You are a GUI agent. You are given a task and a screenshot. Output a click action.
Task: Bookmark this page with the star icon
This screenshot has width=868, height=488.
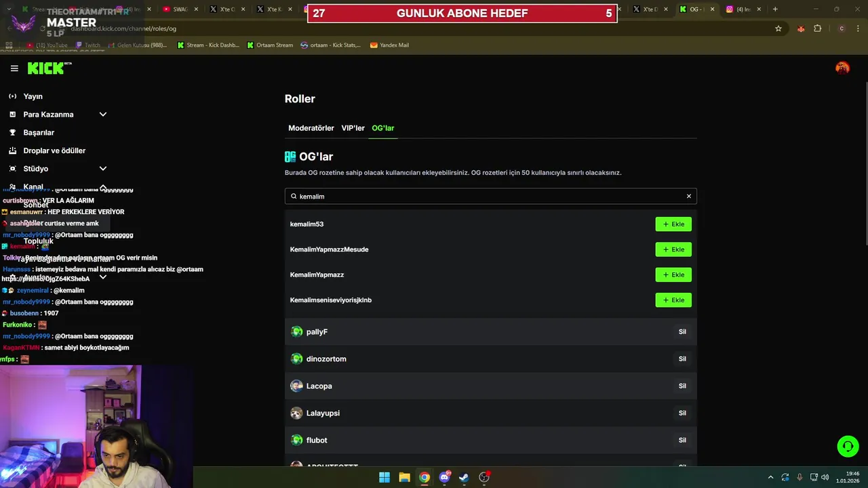[778, 28]
